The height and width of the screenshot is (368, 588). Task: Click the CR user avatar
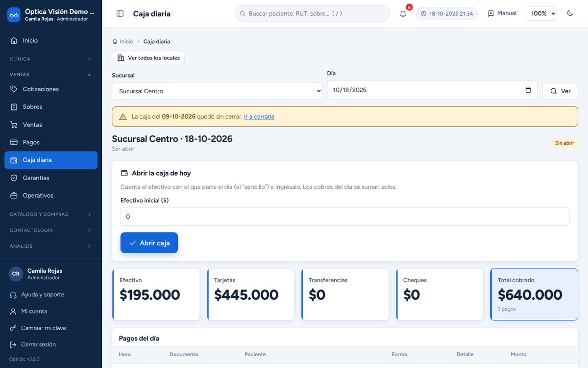coord(16,274)
